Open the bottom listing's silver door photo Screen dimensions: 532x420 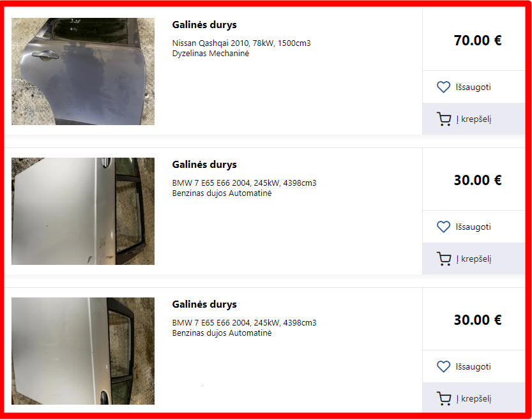pos(83,351)
